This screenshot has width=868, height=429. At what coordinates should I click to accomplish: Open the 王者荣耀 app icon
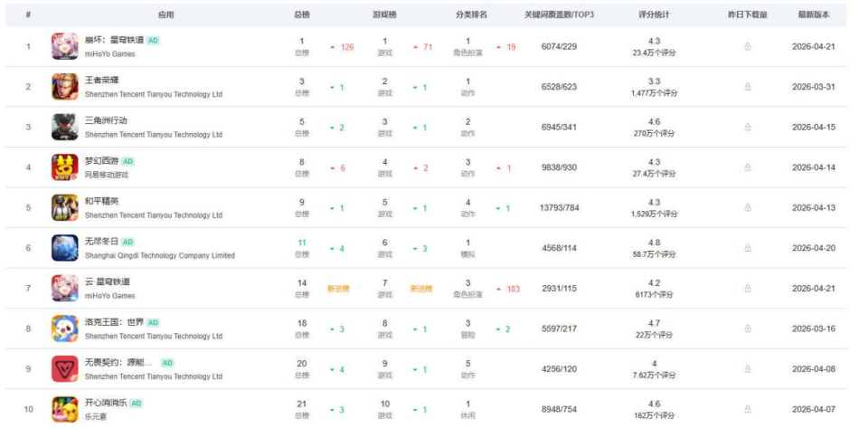coord(65,87)
